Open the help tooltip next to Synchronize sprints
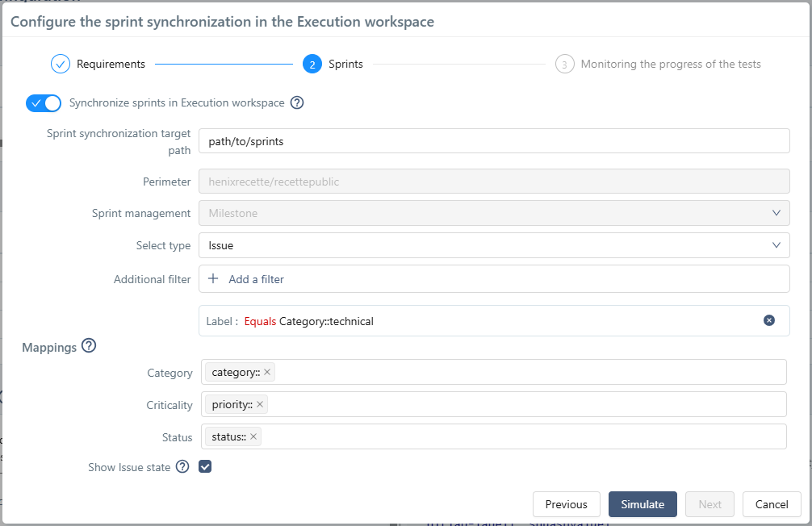Viewport: 812px width, 526px height. point(296,102)
